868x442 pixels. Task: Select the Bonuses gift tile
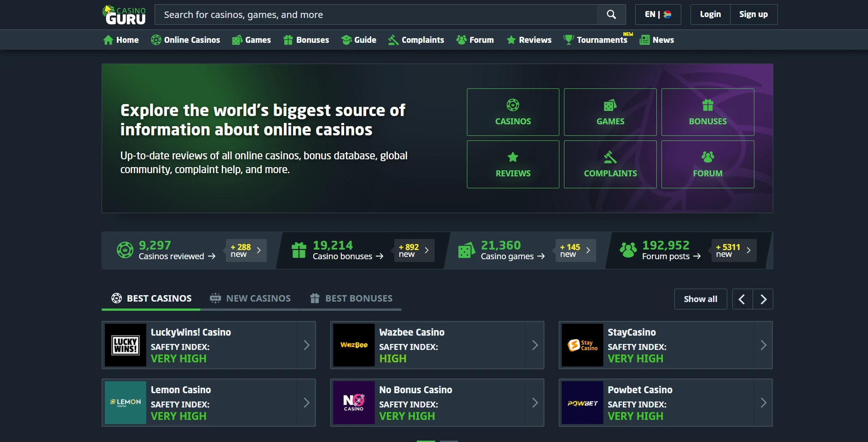pos(707,112)
